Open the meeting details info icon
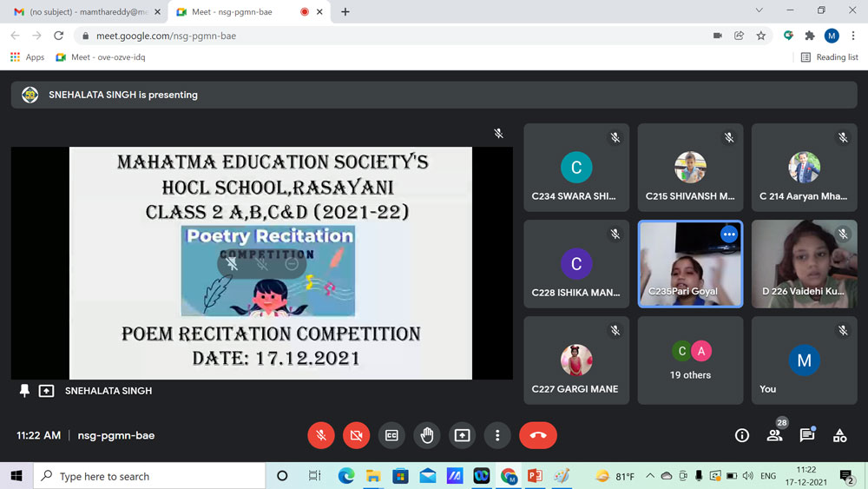Image resolution: width=868 pixels, height=489 pixels. point(741,435)
